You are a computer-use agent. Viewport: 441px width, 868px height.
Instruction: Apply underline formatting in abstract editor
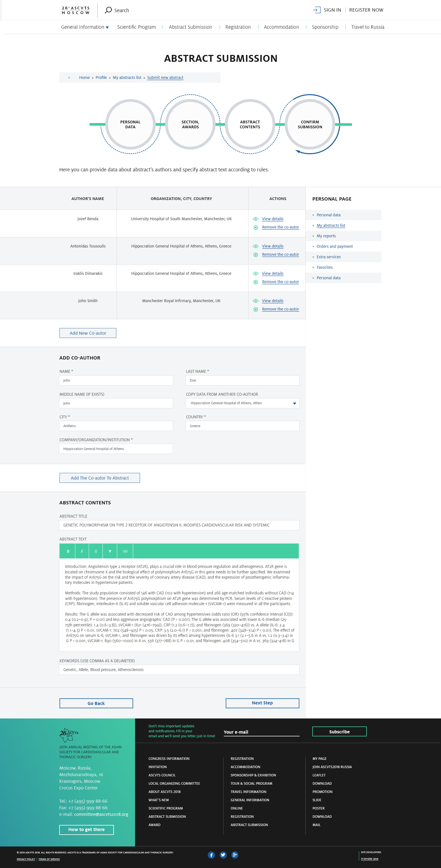[96, 551]
